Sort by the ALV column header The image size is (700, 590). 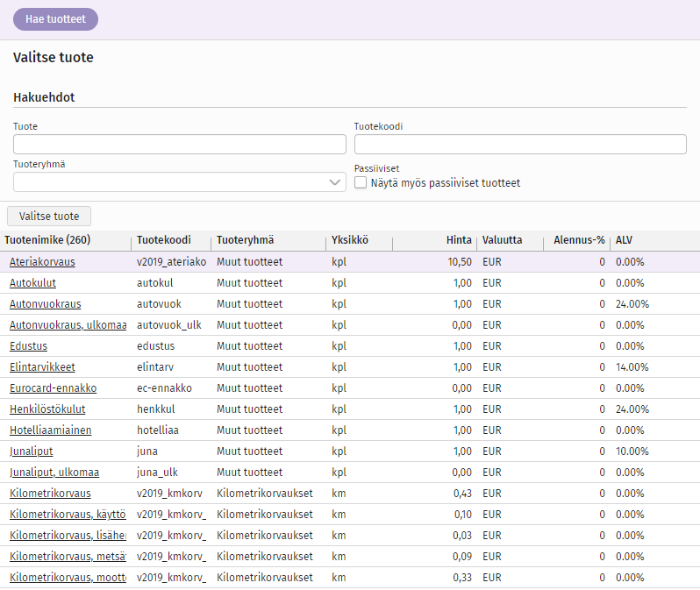(x=624, y=240)
